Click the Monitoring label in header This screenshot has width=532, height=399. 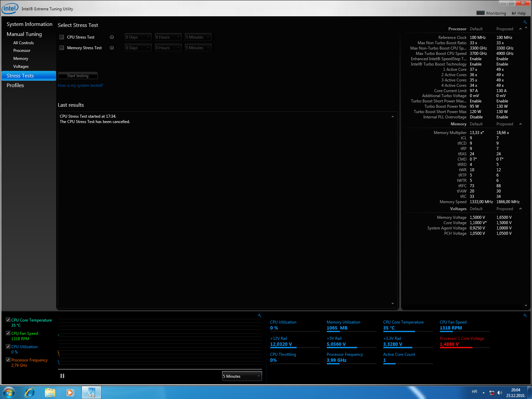(x=496, y=13)
